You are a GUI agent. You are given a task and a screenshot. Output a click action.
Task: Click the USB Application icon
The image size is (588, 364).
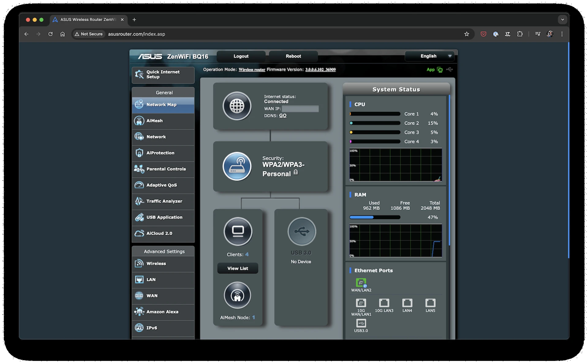click(x=139, y=217)
